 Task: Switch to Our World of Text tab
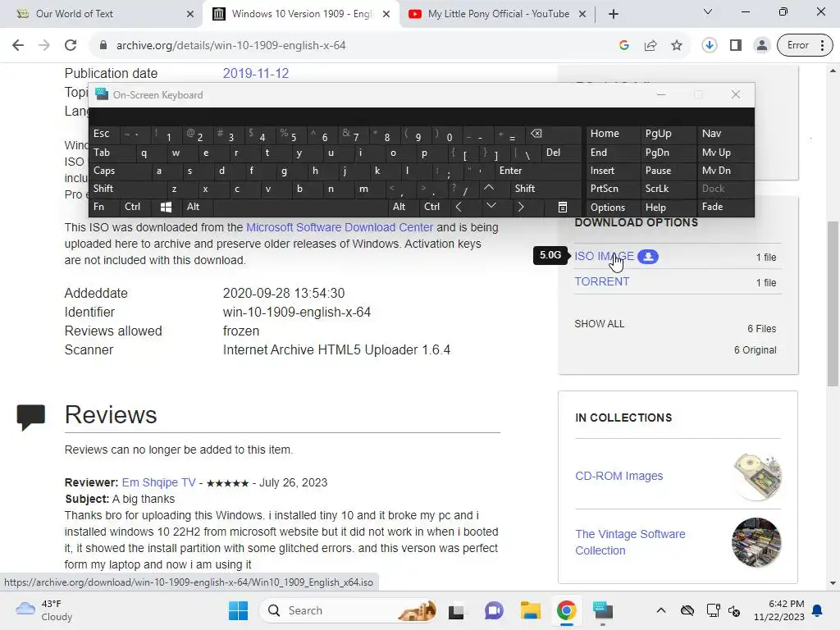pos(102,14)
